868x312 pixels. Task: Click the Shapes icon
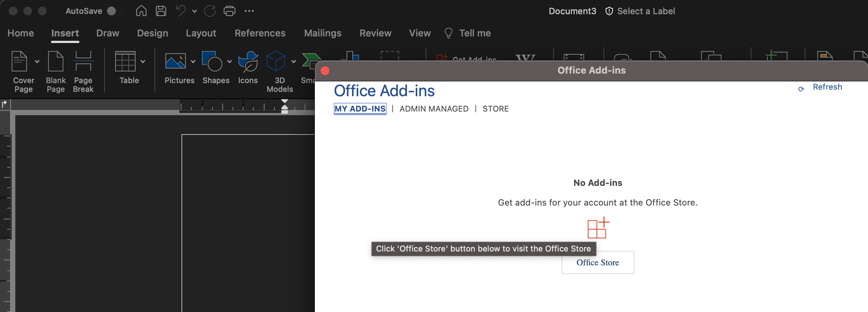coord(212,61)
